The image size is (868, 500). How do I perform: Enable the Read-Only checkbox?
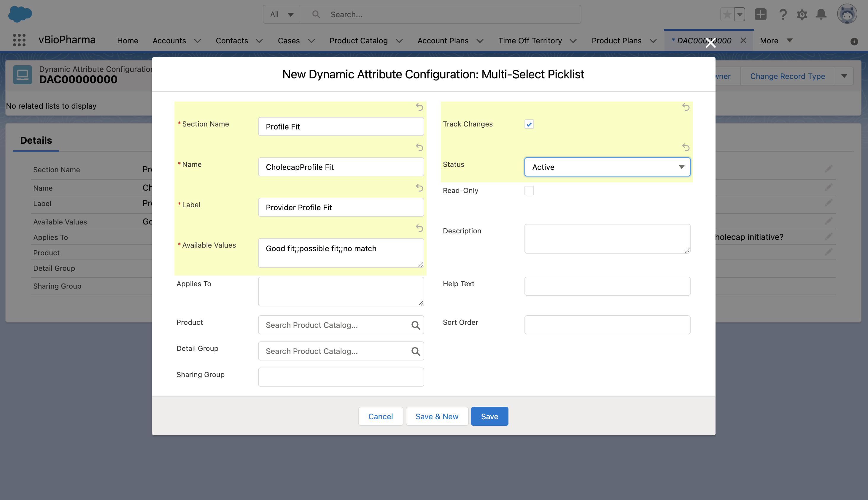529,191
